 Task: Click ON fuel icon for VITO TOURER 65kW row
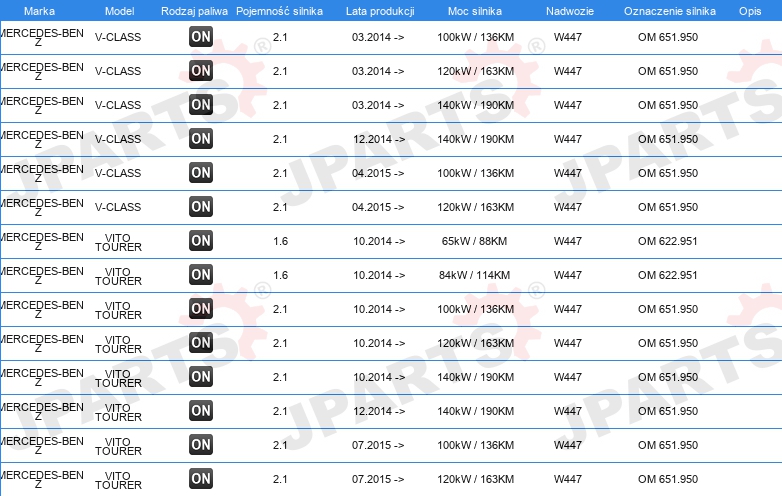(201, 241)
